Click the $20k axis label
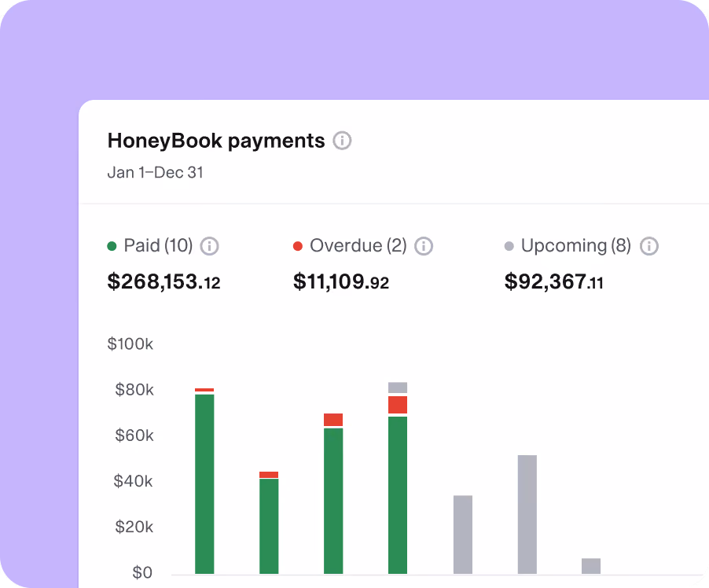This screenshot has height=588, width=709. 134,527
